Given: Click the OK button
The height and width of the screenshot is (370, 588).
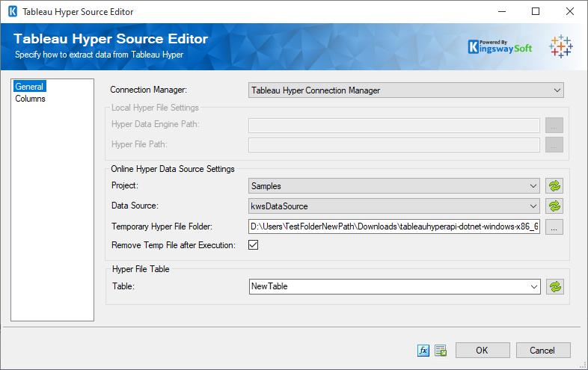Looking at the screenshot, I should click(483, 350).
